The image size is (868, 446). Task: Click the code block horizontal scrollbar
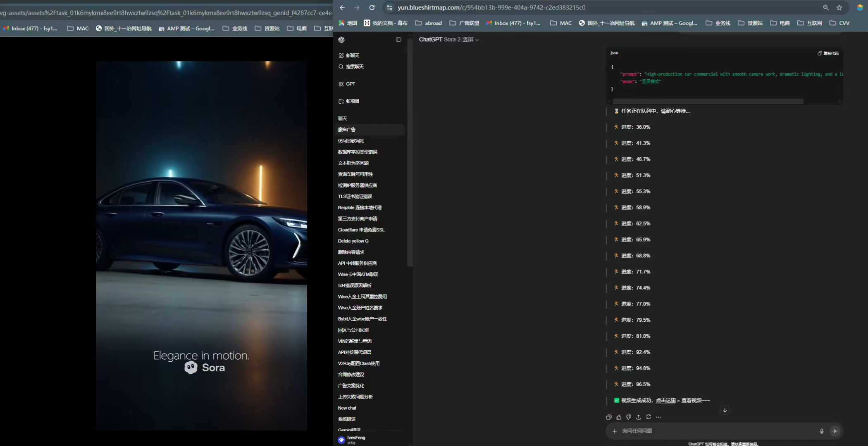pos(708,101)
